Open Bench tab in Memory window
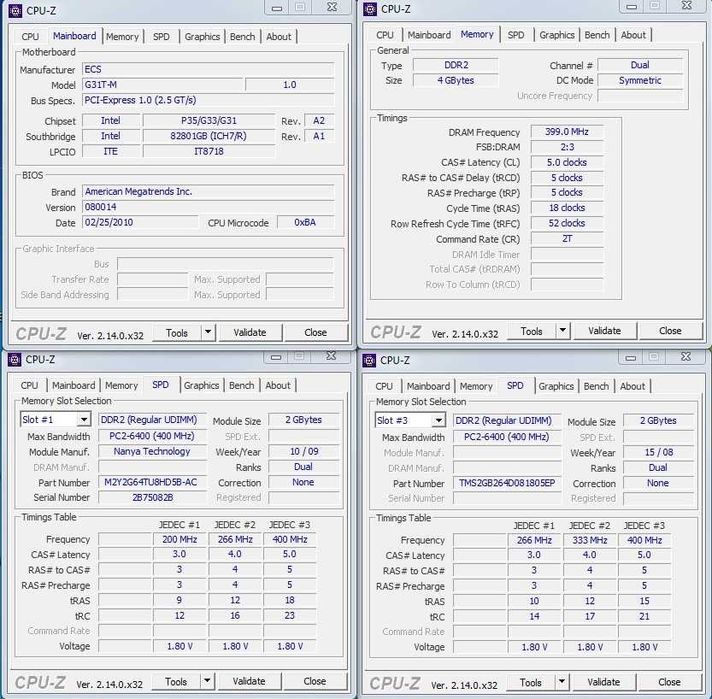The width and height of the screenshot is (712, 699). tap(597, 35)
